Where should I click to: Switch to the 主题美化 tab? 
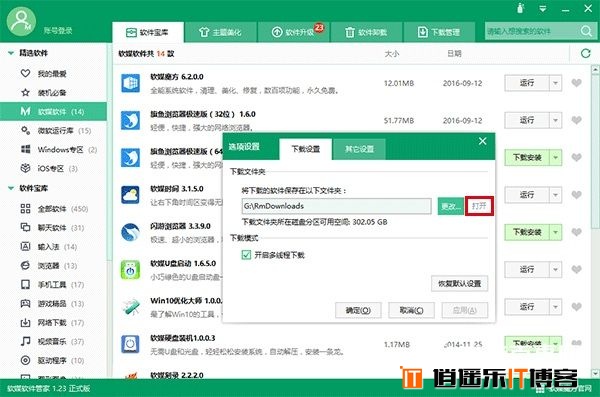coord(220,32)
